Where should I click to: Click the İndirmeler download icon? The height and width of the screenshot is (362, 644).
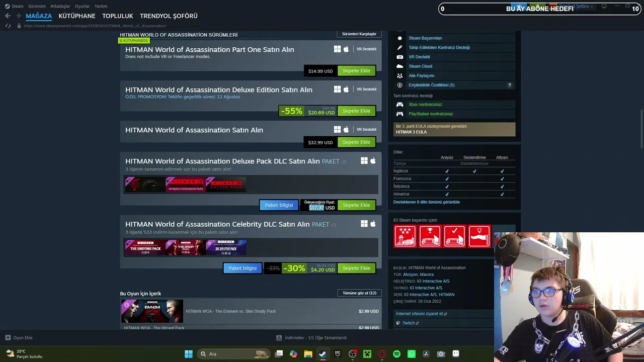(279, 338)
